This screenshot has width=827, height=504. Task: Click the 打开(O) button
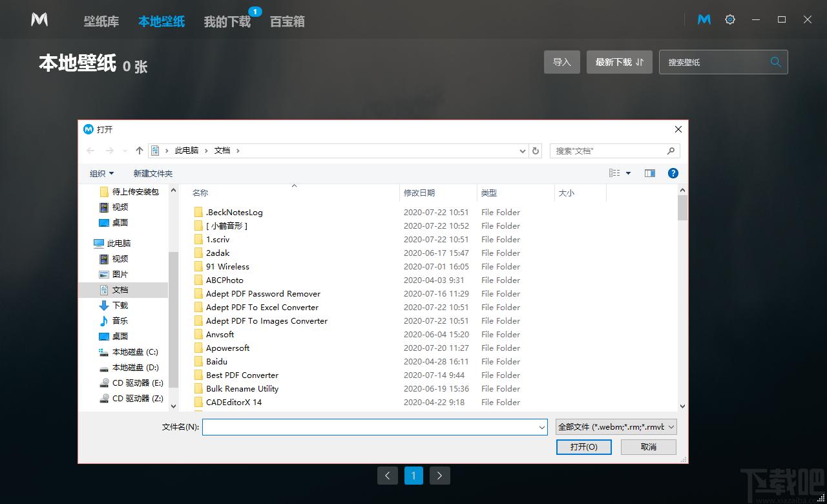(583, 447)
